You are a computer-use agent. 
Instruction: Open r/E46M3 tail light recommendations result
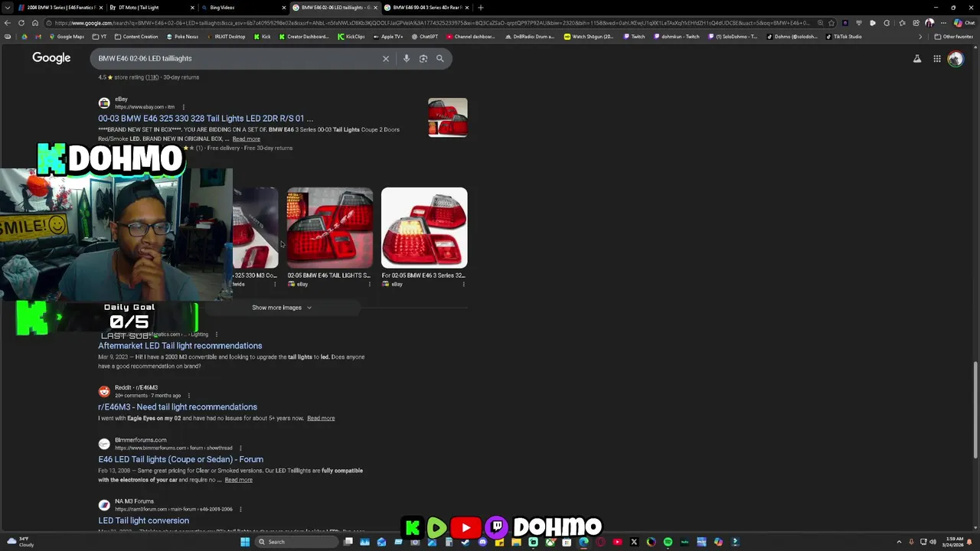tap(178, 407)
